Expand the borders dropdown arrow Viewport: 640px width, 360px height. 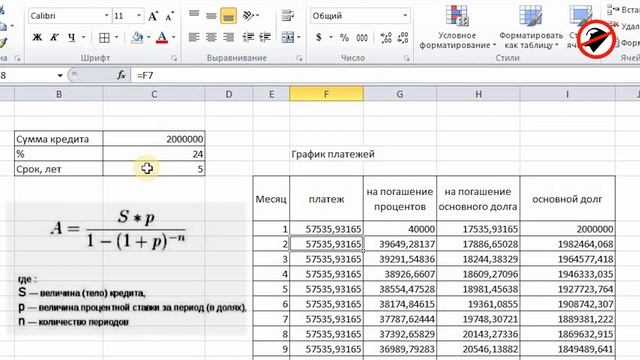tap(116, 38)
